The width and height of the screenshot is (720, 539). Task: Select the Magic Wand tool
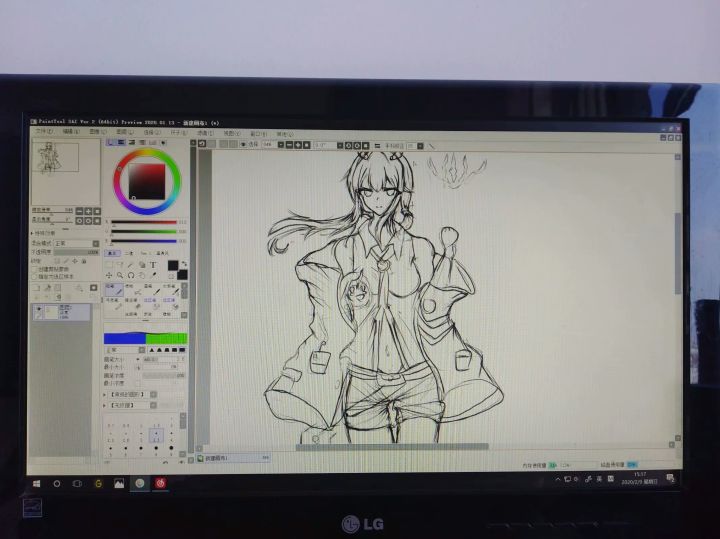click(131, 265)
